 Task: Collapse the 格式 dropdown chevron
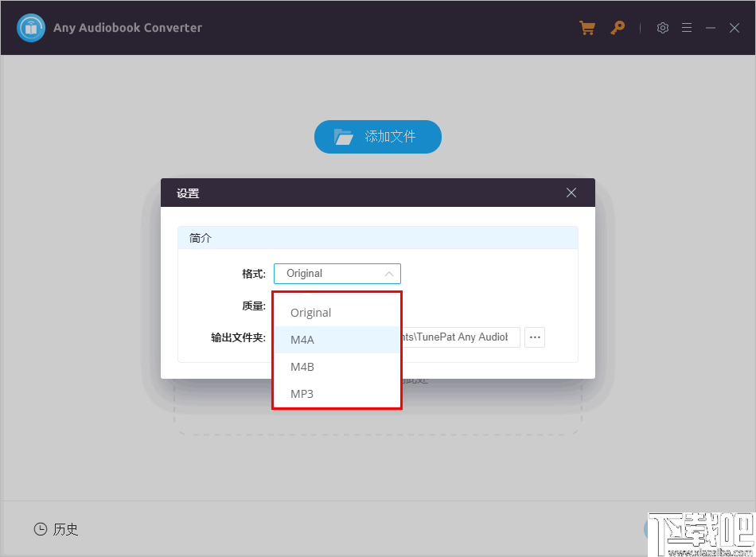(389, 273)
